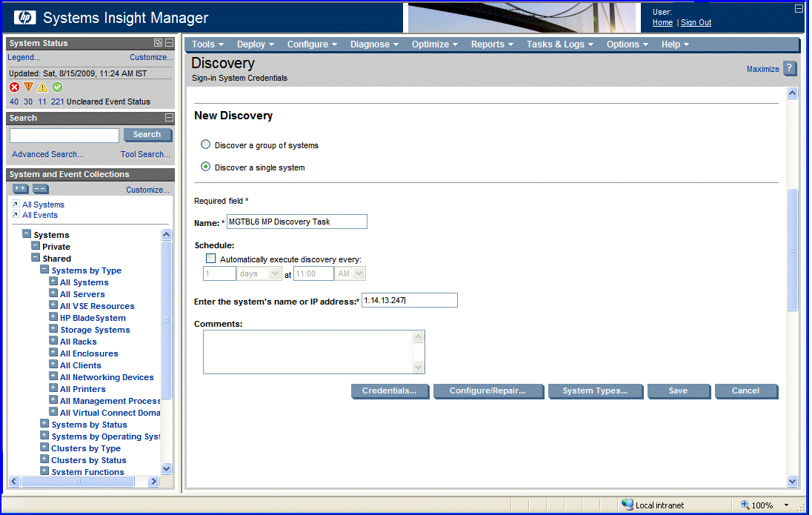Enable automatic discovery execution checkbox
This screenshot has width=812, height=515.
point(211,259)
